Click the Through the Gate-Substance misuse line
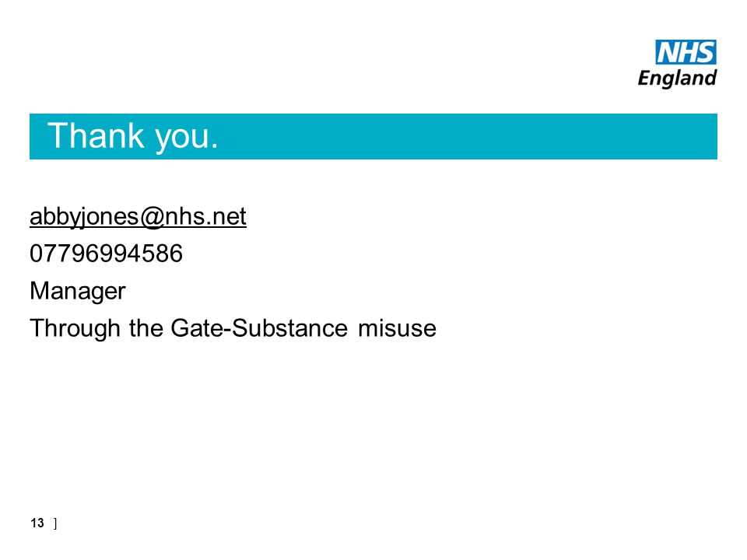The width and height of the screenshot is (747, 560). click(x=233, y=328)
